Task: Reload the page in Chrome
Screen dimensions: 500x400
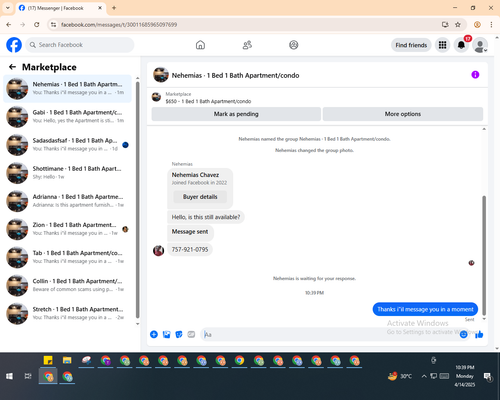Action: 37,24
